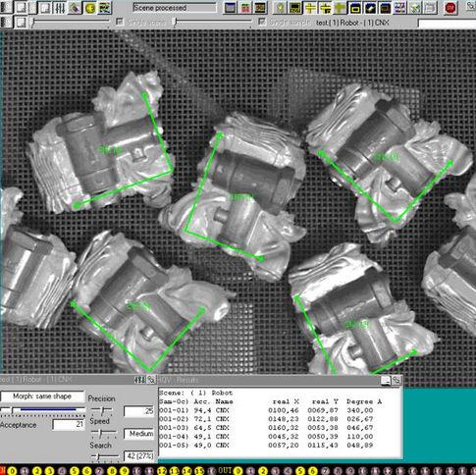Click the yellow-black display icon beside lightbulb
The image size is (476, 475).
click(295, 8)
